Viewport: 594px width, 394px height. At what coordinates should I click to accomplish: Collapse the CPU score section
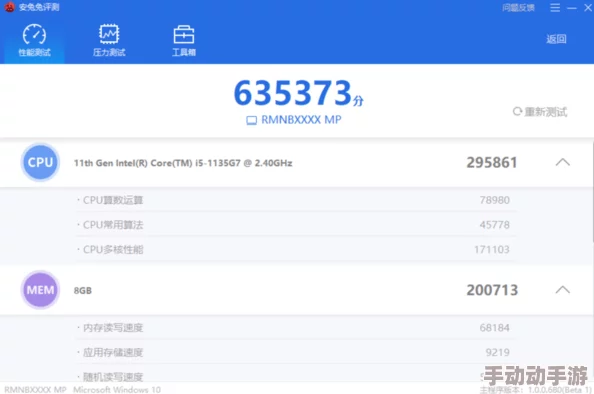[563, 163]
